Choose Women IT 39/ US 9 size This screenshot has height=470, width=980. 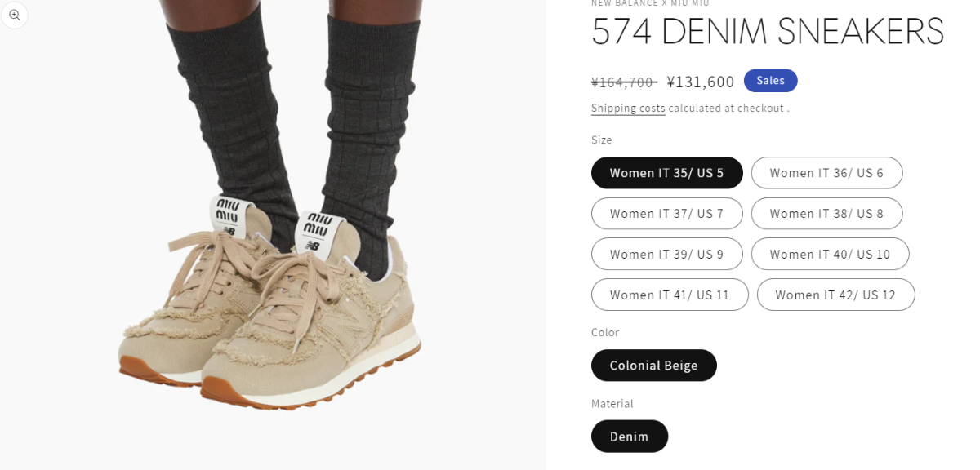pos(667,254)
